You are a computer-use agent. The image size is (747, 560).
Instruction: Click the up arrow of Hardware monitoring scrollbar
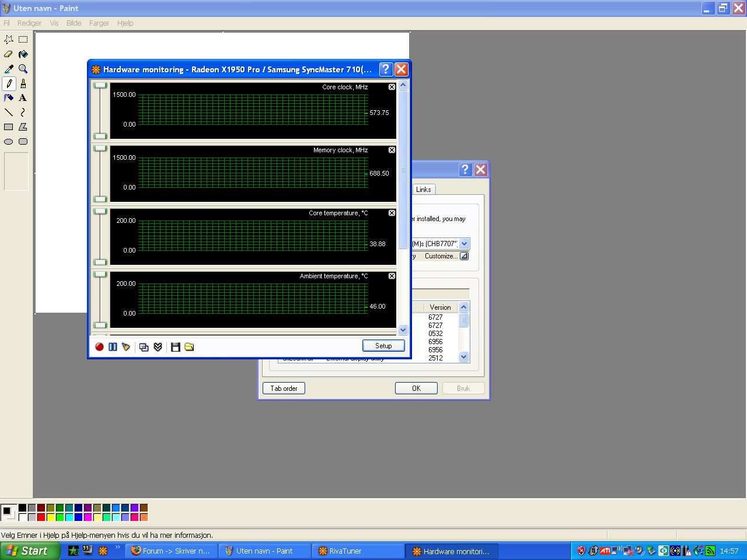[x=403, y=85]
